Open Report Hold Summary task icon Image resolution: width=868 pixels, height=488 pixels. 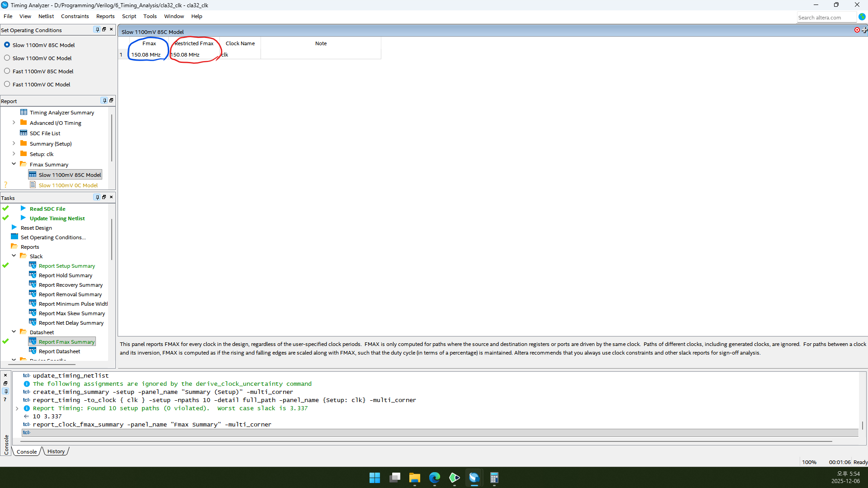point(33,275)
